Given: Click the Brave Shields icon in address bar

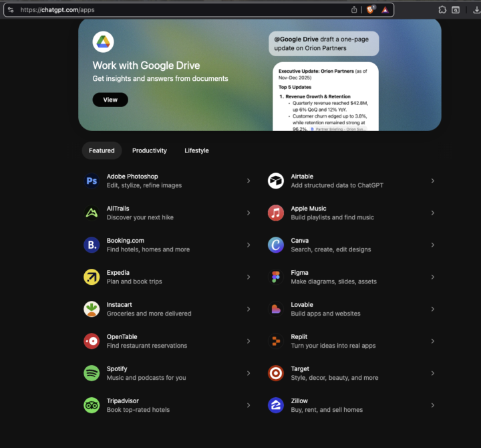Looking at the screenshot, I should coord(371,10).
